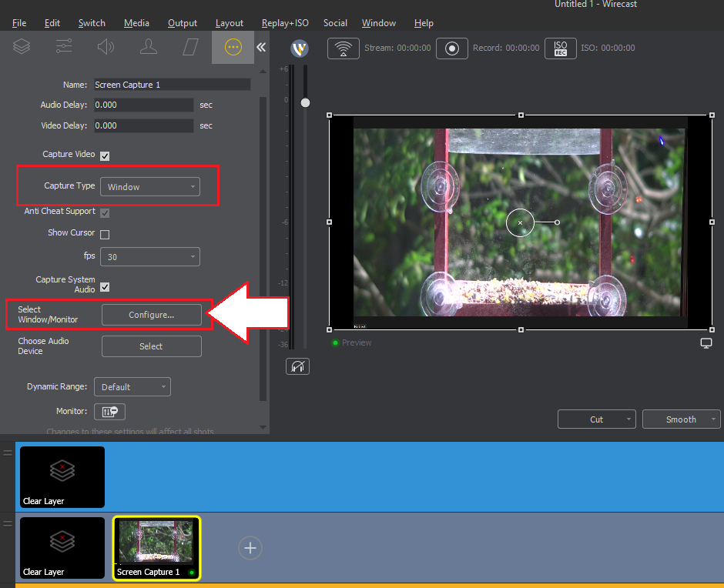Select the source properties sliders icon
This screenshot has height=588, width=724.
point(63,47)
